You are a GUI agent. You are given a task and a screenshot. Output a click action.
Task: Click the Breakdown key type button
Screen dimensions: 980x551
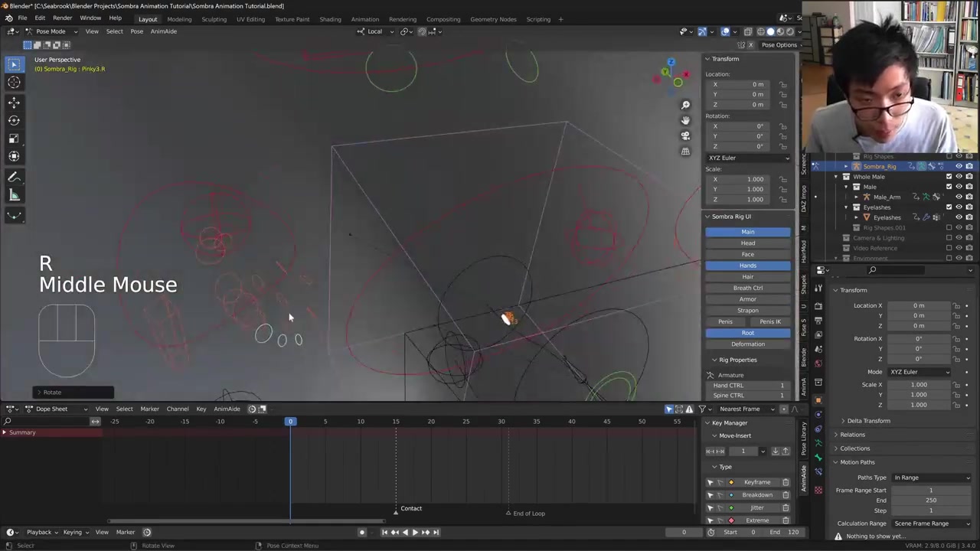(x=756, y=495)
